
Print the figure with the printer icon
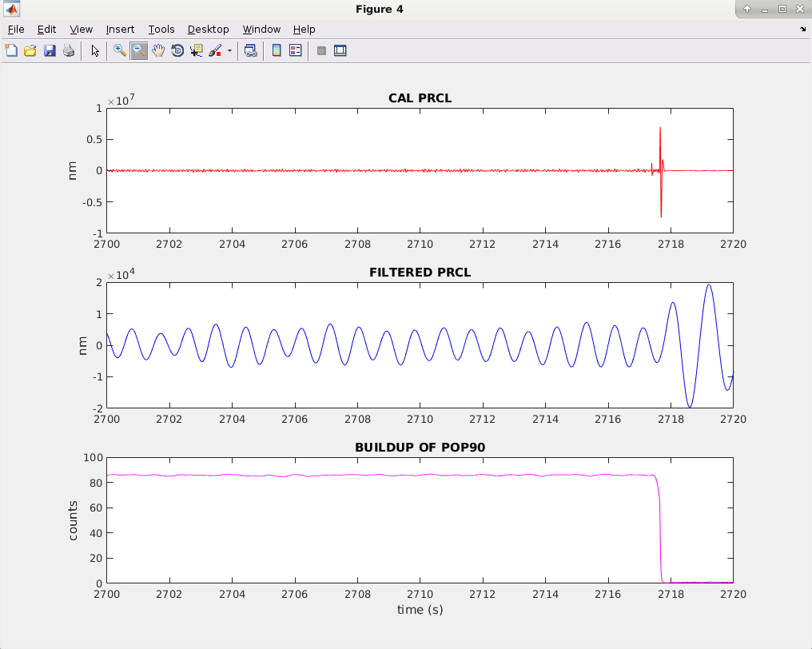click(x=69, y=51)
